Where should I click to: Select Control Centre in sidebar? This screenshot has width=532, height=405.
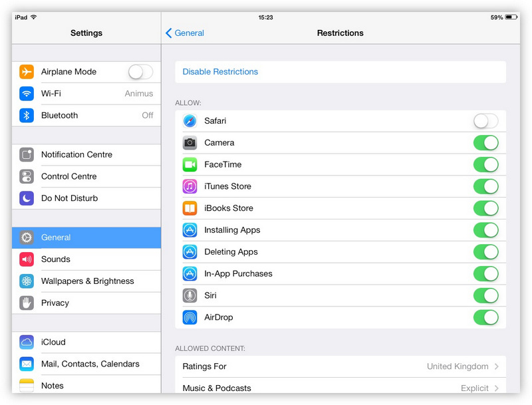(x=86, y=176)
